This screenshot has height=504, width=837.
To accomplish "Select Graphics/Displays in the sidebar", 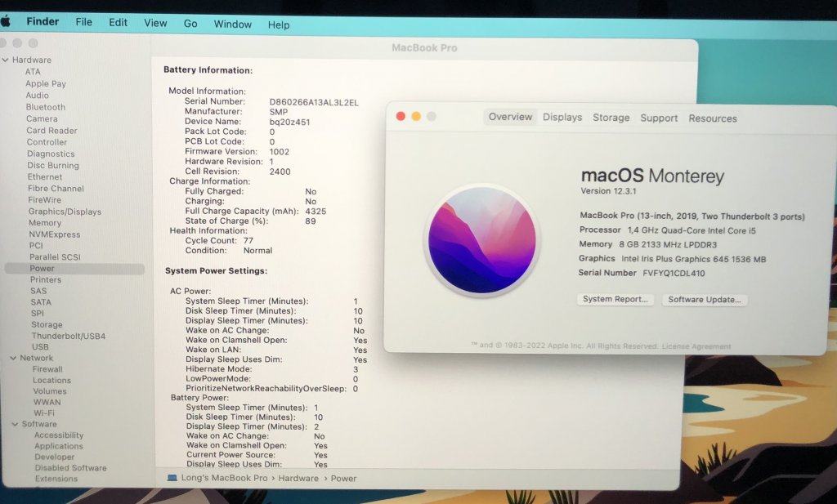I will pos(65,212).
